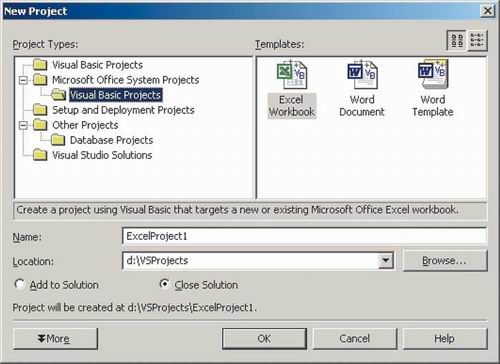Click the Word Document template label
500x364 pixels.
click(x=362, y=106)
